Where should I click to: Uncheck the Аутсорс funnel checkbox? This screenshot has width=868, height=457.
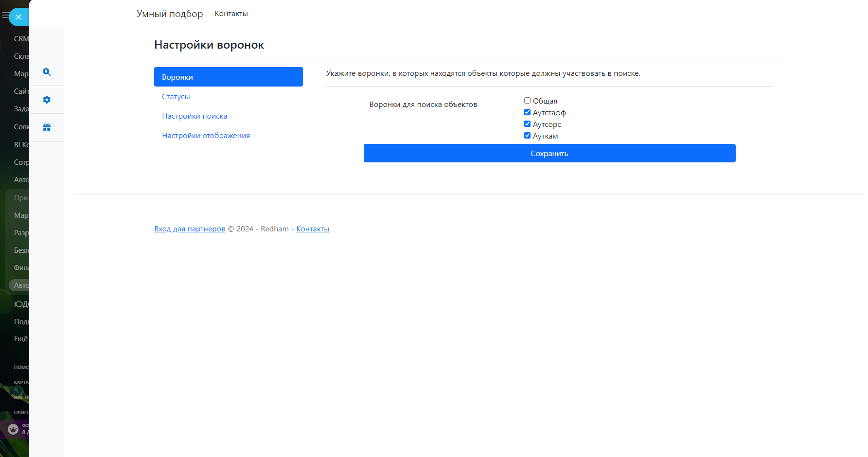[x=527, y=124]
